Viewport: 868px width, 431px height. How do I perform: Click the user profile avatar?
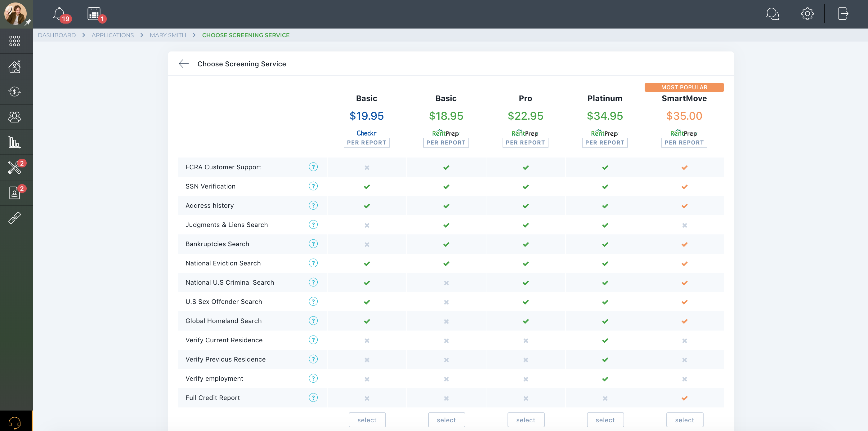tap(16, 14)
